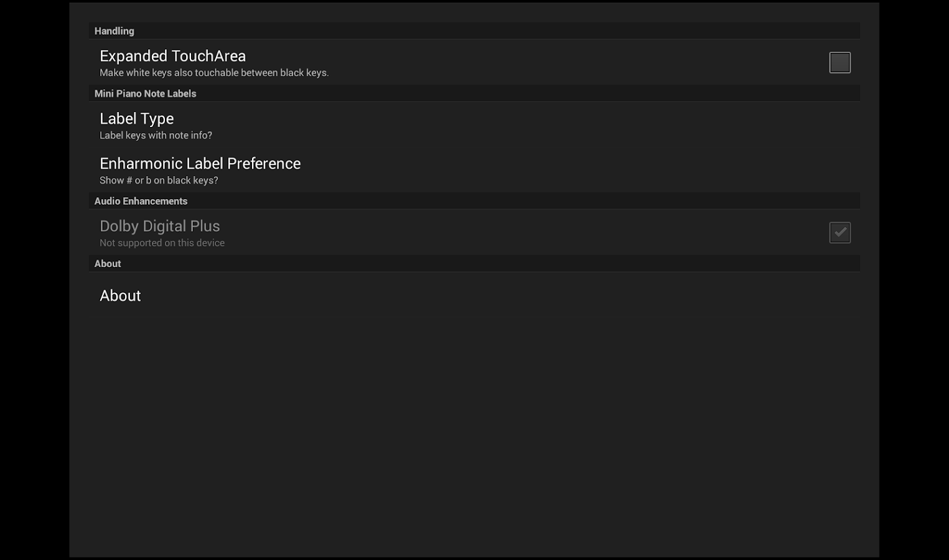Viewport: 949px width, 560px height.
Task: Click the Mini Piano Note Labels header
Action: [145, 93]
